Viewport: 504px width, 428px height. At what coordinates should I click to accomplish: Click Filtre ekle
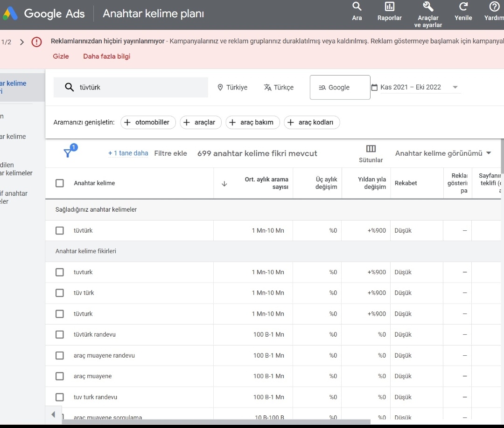pos(171,153)
